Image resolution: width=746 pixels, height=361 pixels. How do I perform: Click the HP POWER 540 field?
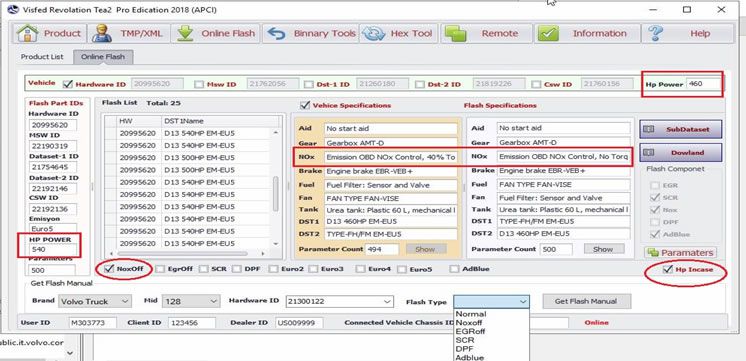[53, 250]
